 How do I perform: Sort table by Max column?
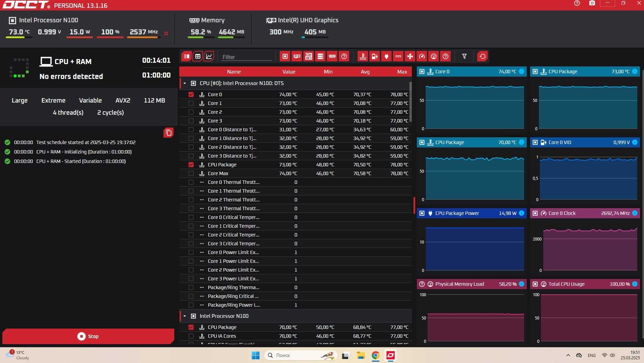[402, 72]
